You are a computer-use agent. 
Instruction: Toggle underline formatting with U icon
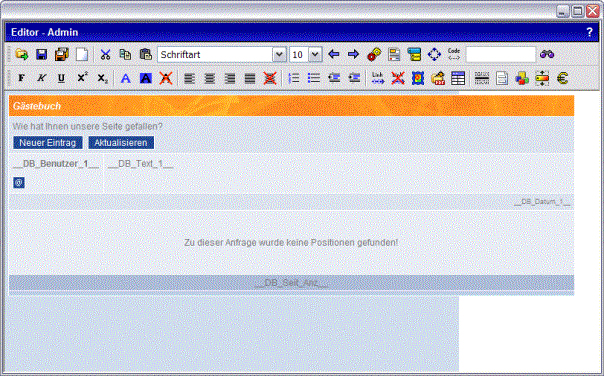[x=61, y=78]
